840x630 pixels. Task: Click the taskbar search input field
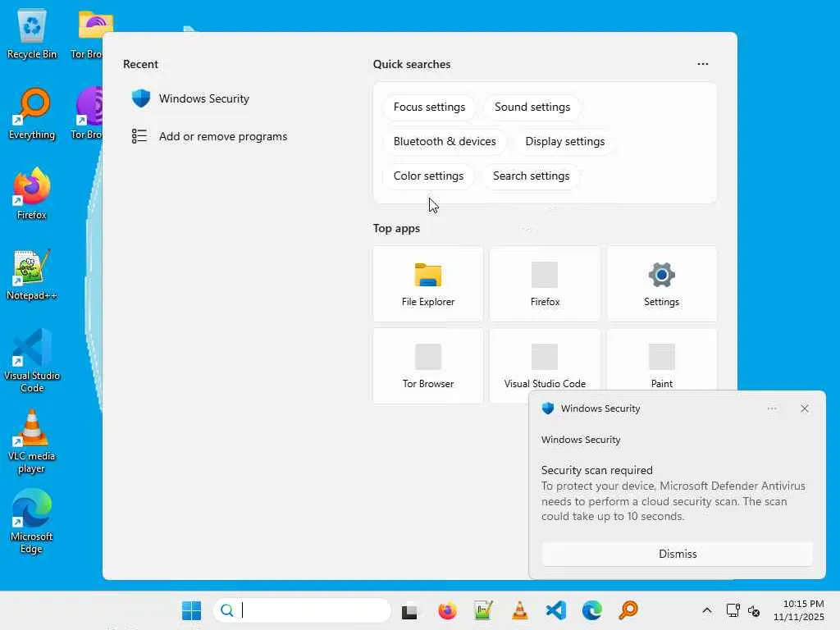click(x=302, y=610)
